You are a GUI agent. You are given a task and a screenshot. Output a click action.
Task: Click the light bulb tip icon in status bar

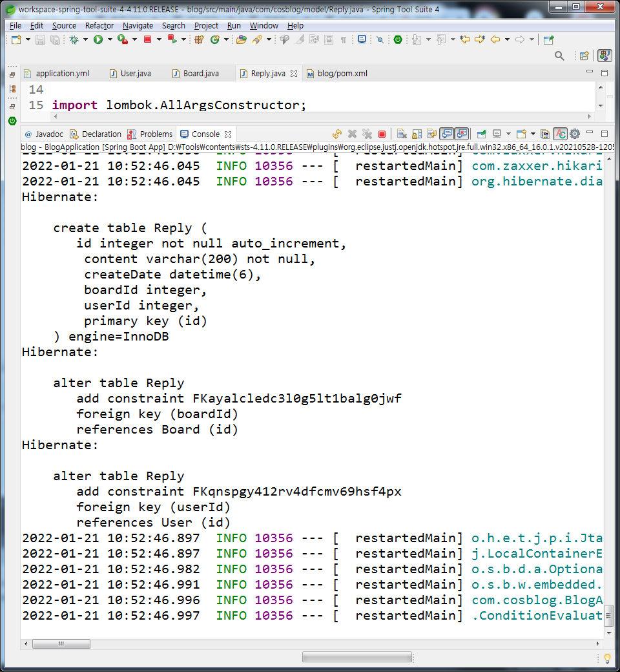click(607, 658)
